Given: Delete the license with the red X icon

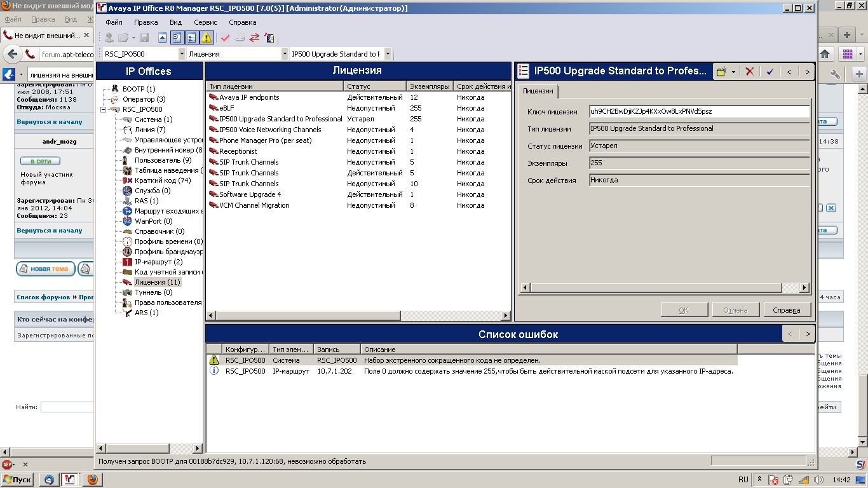Looking at the screenshot, I should (x=750, y=72).
